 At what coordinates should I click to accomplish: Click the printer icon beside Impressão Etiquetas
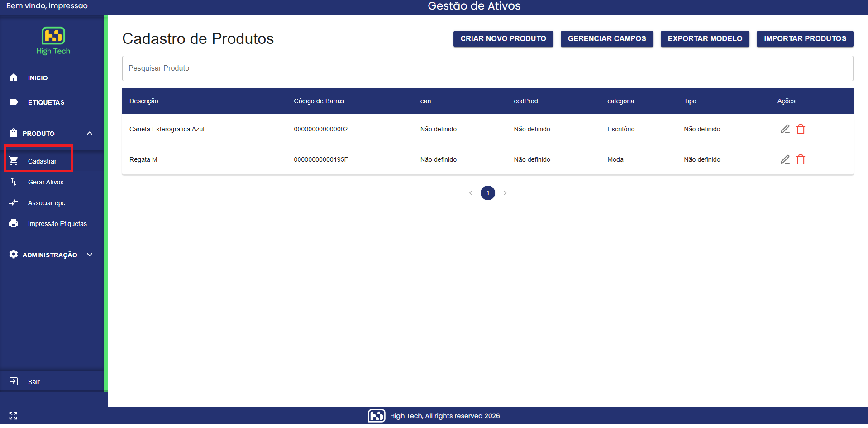14,223
